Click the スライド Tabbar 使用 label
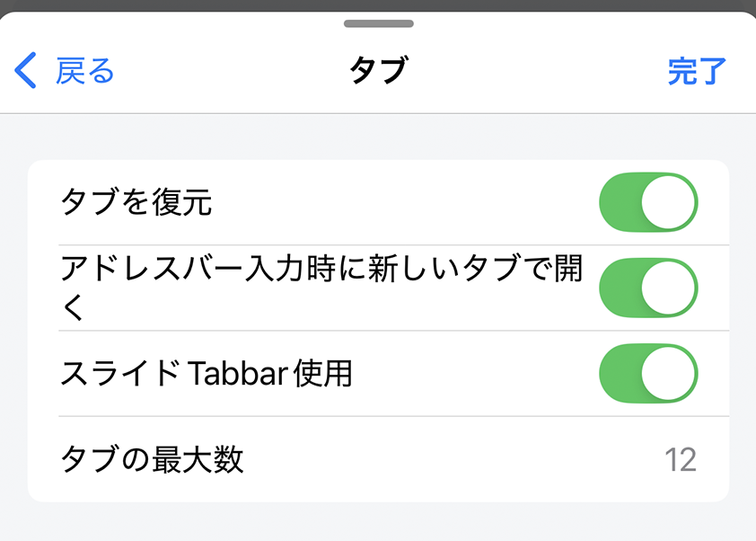756x541 pixels. (206, 374)
